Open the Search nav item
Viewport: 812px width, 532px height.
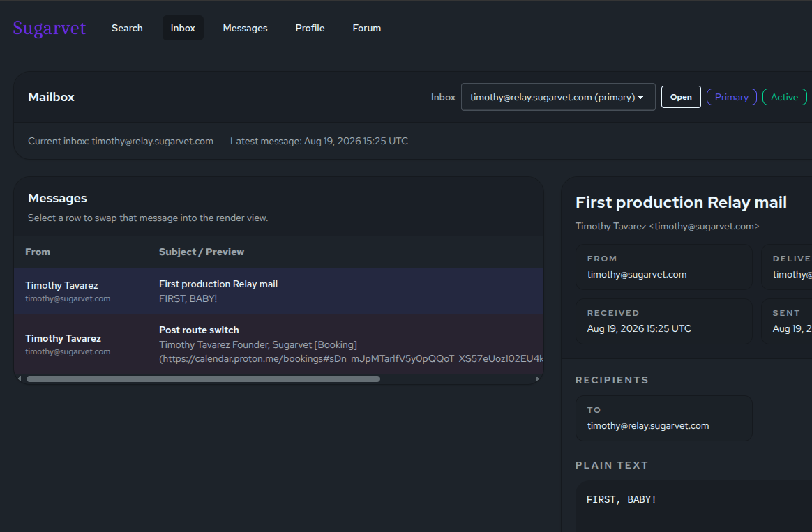click(127, 28)
